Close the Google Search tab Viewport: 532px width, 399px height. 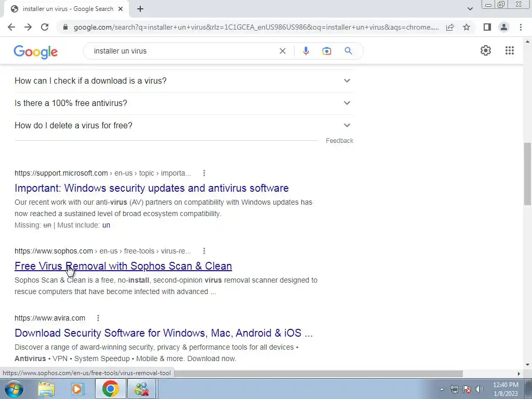pos(121,9)
